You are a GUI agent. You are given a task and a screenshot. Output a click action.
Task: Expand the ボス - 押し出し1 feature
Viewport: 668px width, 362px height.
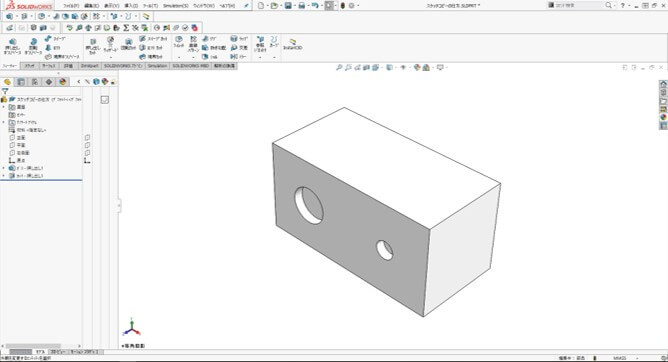pyautogui.click(x=4, y=168)
